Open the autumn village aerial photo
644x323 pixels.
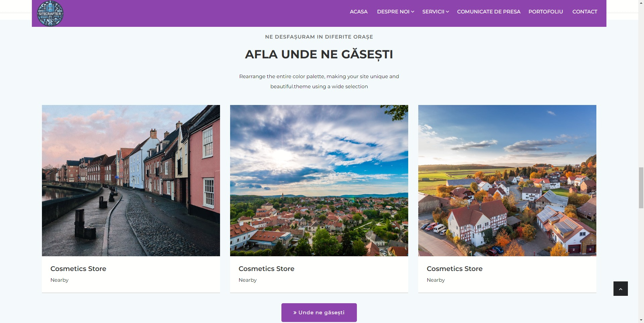[x=507, y=180]
